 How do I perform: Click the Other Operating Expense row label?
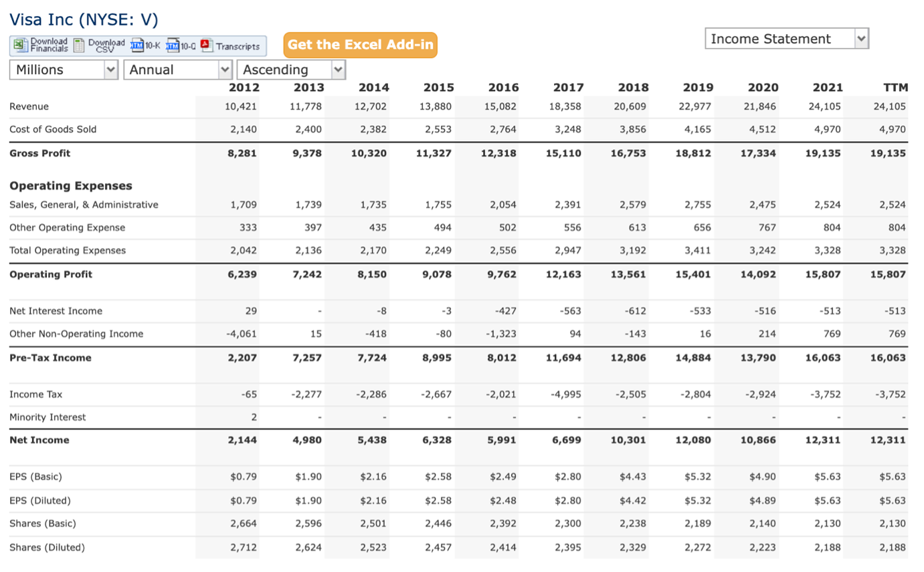point(67,227)
